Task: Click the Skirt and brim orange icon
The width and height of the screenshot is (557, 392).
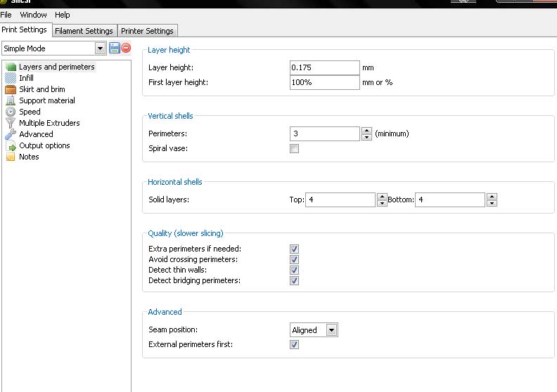Action: (x=11, y=89)
